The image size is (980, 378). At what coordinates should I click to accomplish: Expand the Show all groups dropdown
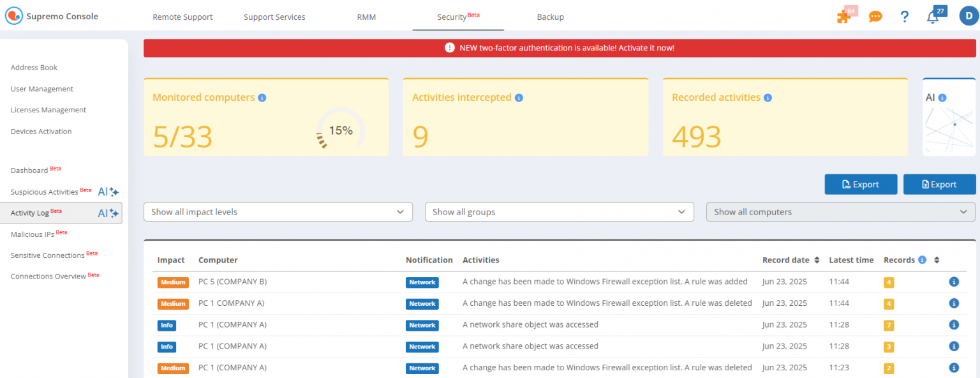560,211
